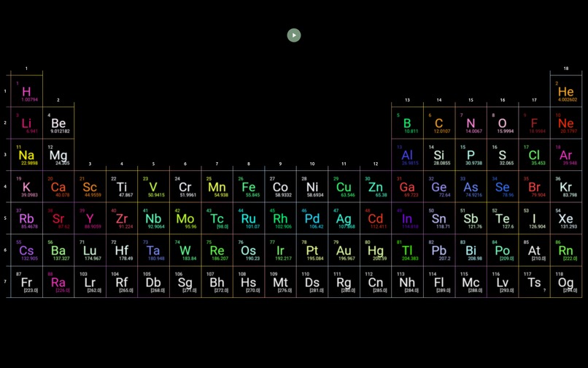Select the Potassium (K) cell
Viewport: 588px width, 368px height.
coord(26,187)
